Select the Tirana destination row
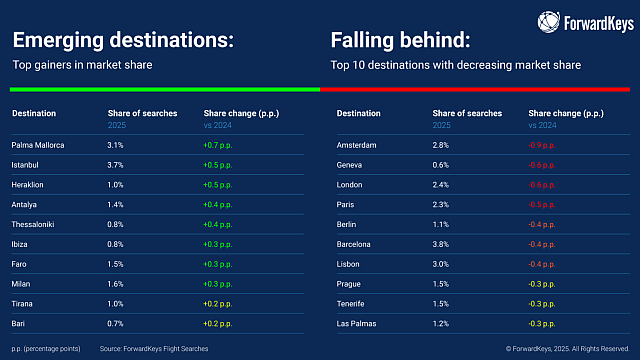Viewport: 640px width, 360px height. coord(158,304)
